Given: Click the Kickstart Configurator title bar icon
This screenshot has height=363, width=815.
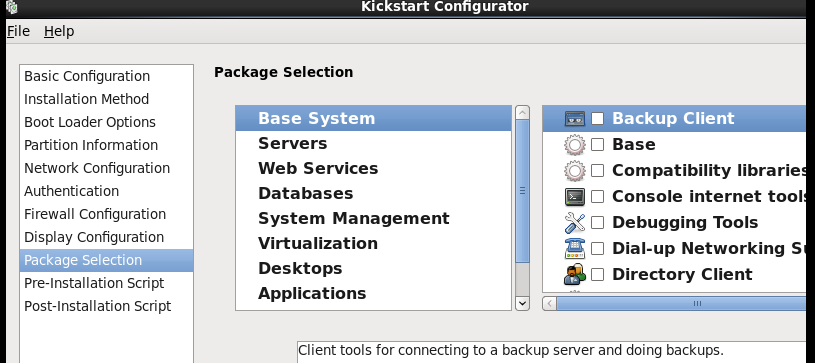Looking at the screenshot, I should pyautogui.click(x=11, y=6).
